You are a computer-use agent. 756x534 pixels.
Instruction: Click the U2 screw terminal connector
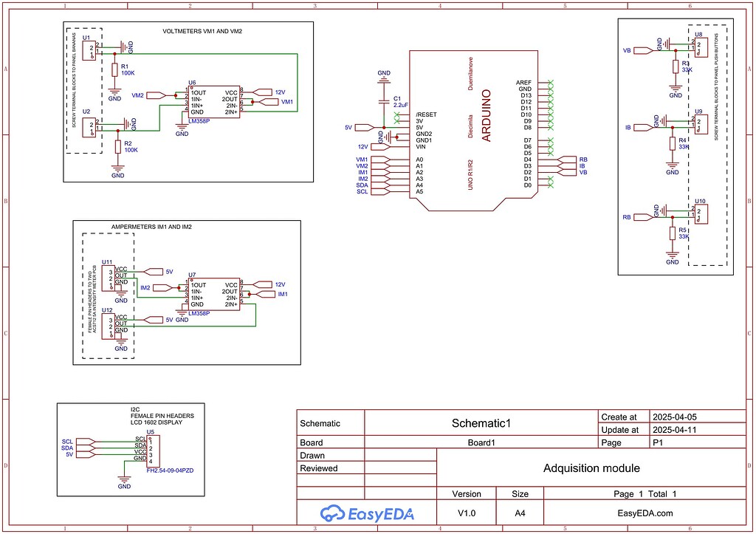click(89, 128)
